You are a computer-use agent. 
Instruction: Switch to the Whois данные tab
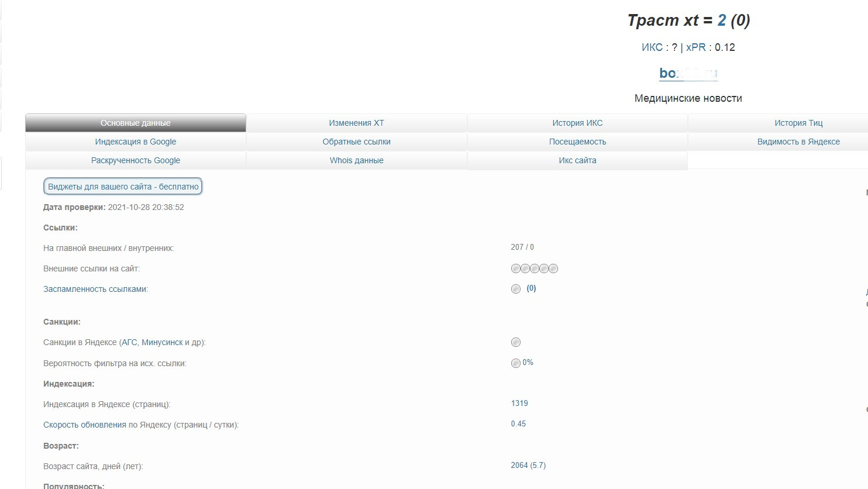coord(356,160)
